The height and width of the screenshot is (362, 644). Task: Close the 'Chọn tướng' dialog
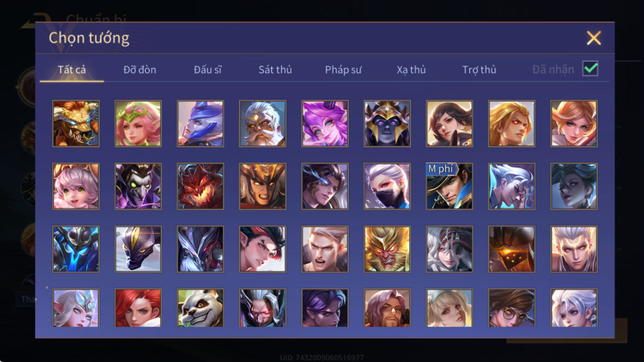[594, 38]
